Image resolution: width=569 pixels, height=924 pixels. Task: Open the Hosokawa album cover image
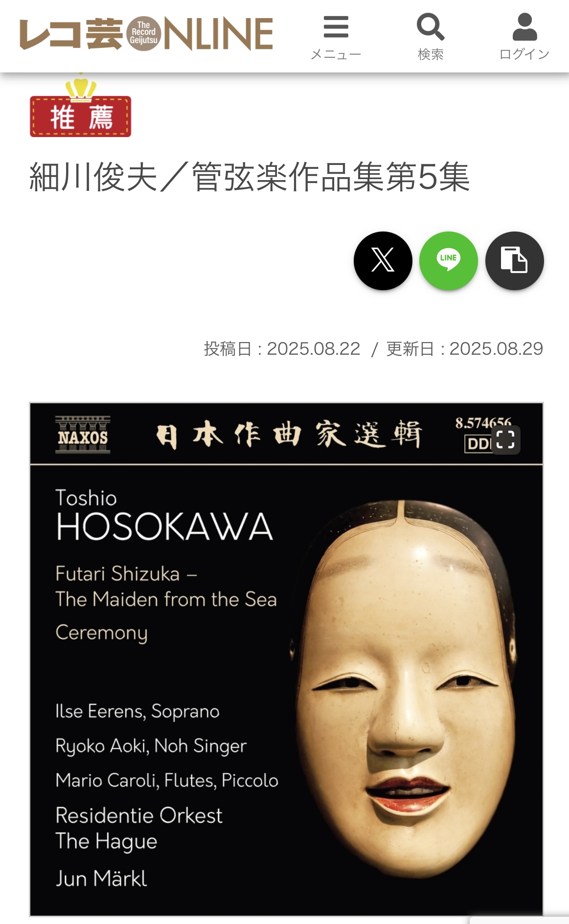[286, 659]
